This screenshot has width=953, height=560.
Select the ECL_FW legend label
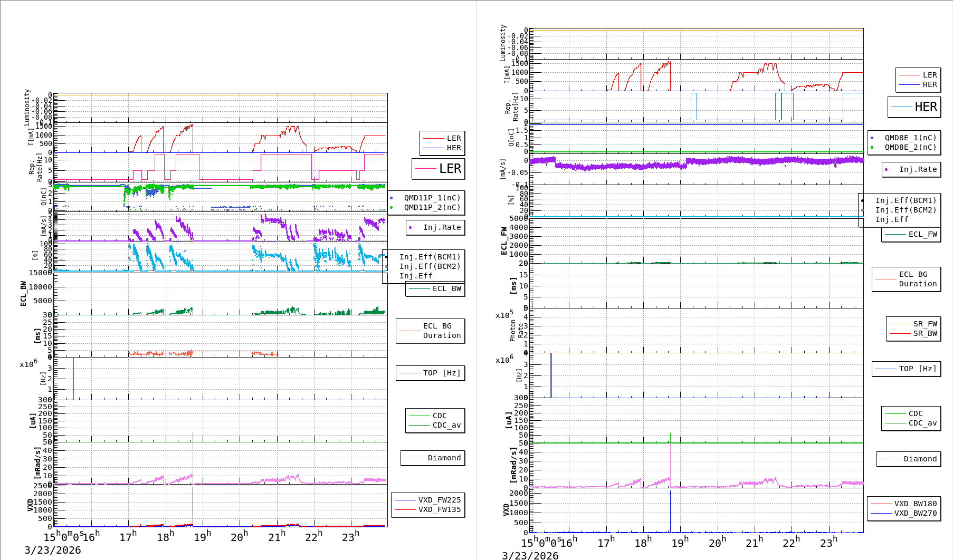coord(922,234)
